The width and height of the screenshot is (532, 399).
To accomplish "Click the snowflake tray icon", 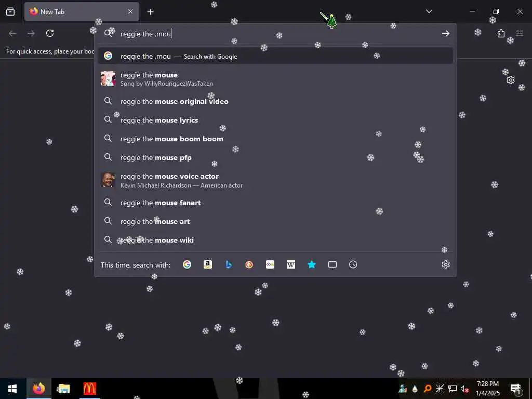I will [440, 389].
